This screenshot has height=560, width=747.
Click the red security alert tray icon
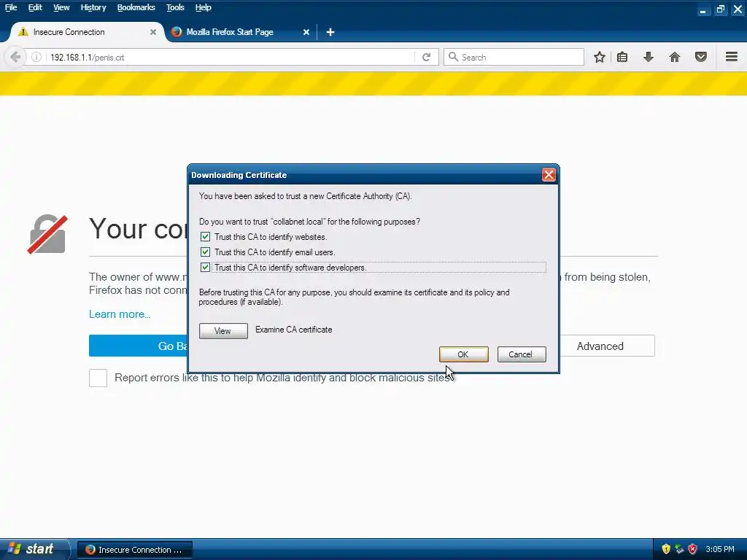693,549
